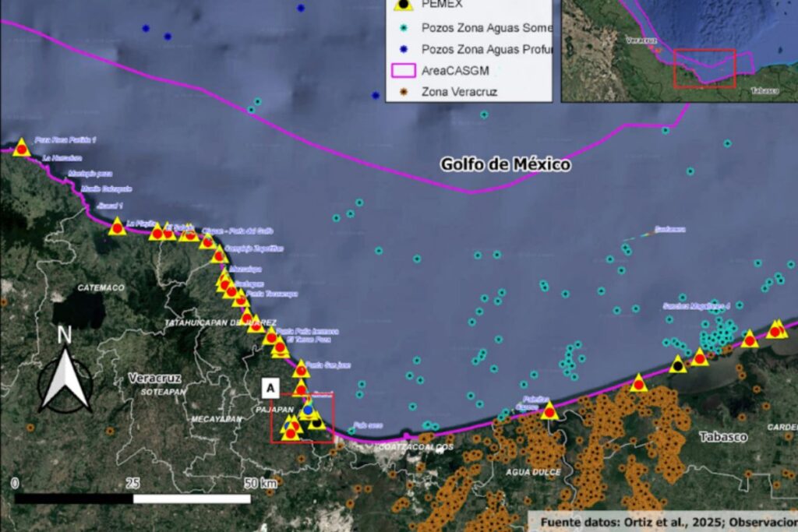Click the cyan Pozos Zona Aguas Someras legend dot

click(401, 27)
